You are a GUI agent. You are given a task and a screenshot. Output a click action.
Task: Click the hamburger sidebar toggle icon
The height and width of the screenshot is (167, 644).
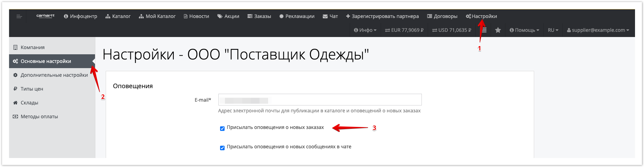pyautogui.click(x=19, y=16)
